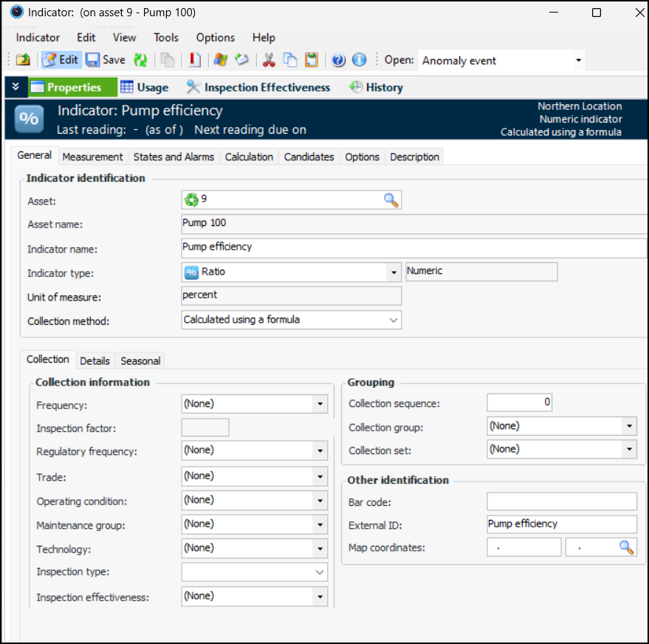Open Help with the question mark icon
Image resolution: width=649 pixels, height=644 pixels.
coord(338,61)
